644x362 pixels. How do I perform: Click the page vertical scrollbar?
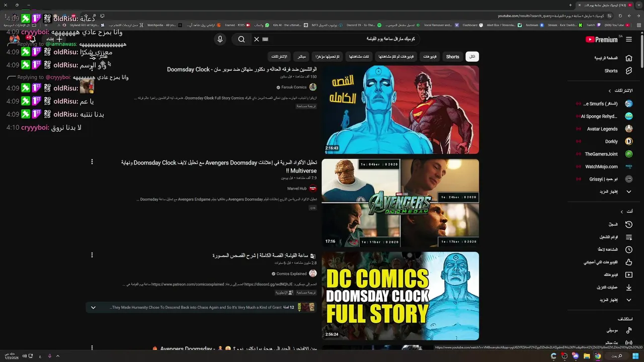tap(641, 50)
